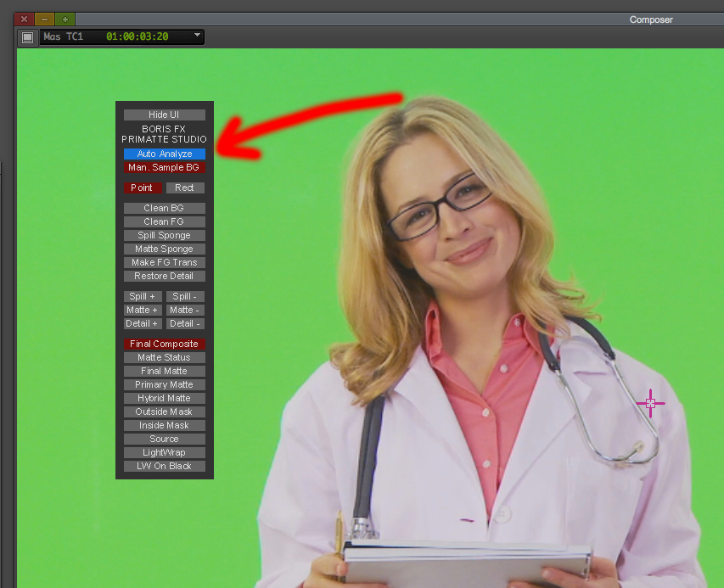Select the Restore Detail tool
Viewport: 724px width, 588px height.
[x=164, y=276]
